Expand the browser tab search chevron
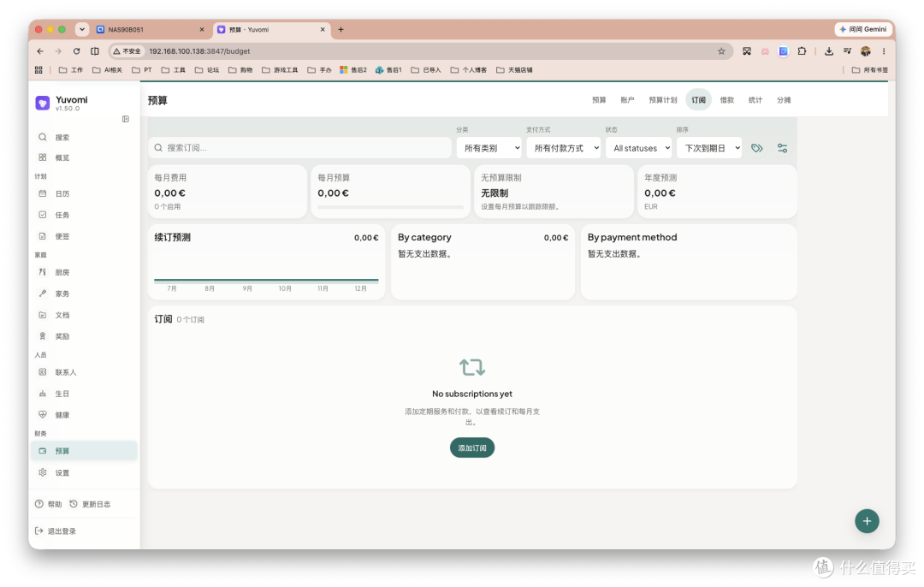 [x=82, y=29]
